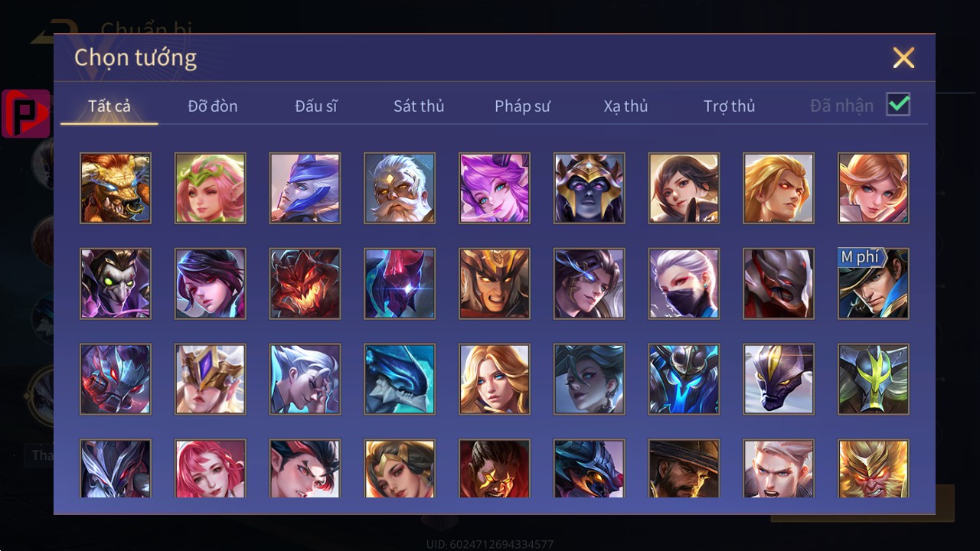980x551 pixels.
Task: Show the 'Xạ thủ' hero category
Action: point(626,106)
